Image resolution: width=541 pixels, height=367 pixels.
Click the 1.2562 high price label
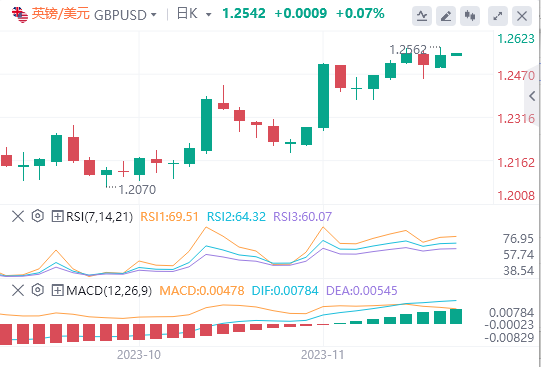(x=408, y=50)
